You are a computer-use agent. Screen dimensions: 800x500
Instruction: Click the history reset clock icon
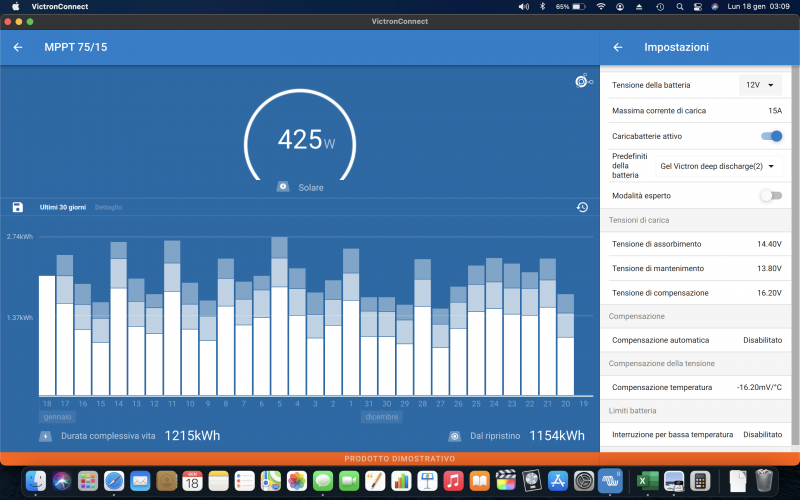click(x=582, y=207)
